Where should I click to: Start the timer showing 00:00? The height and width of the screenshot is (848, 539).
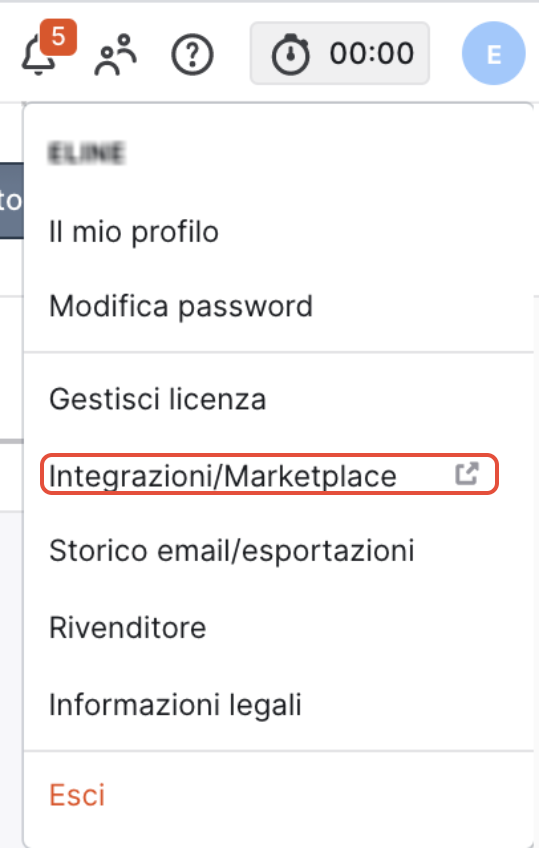tap(340, 54)
